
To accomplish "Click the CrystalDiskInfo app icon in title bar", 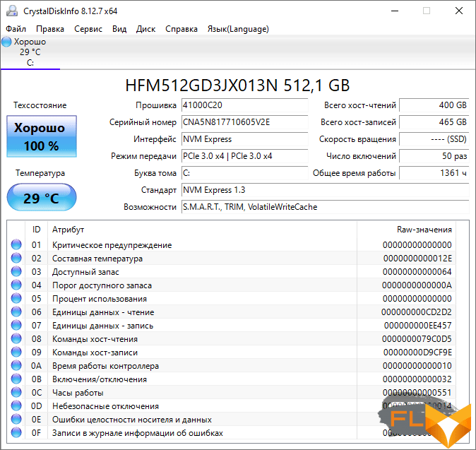I will pyautogui.click(x=12, y=11).
